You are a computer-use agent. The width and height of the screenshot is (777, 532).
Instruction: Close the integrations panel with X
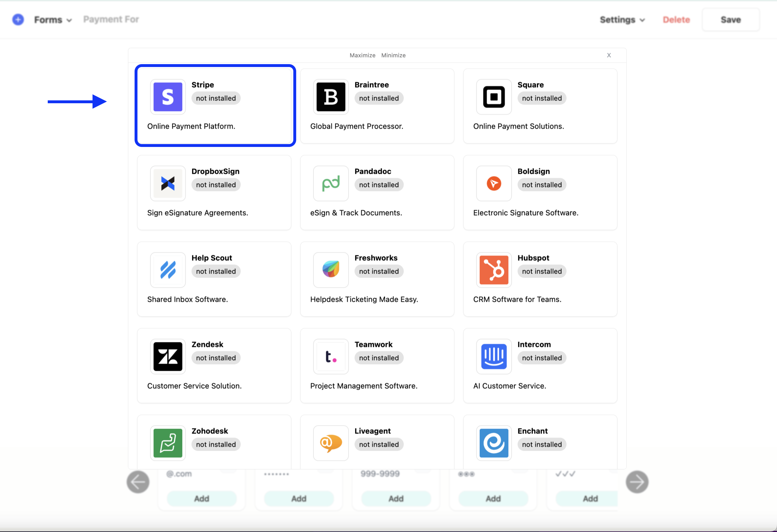(x=609, y=55)
